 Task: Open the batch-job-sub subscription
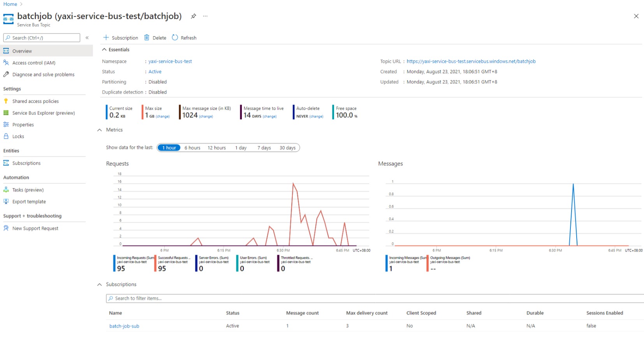coord(124,326)
